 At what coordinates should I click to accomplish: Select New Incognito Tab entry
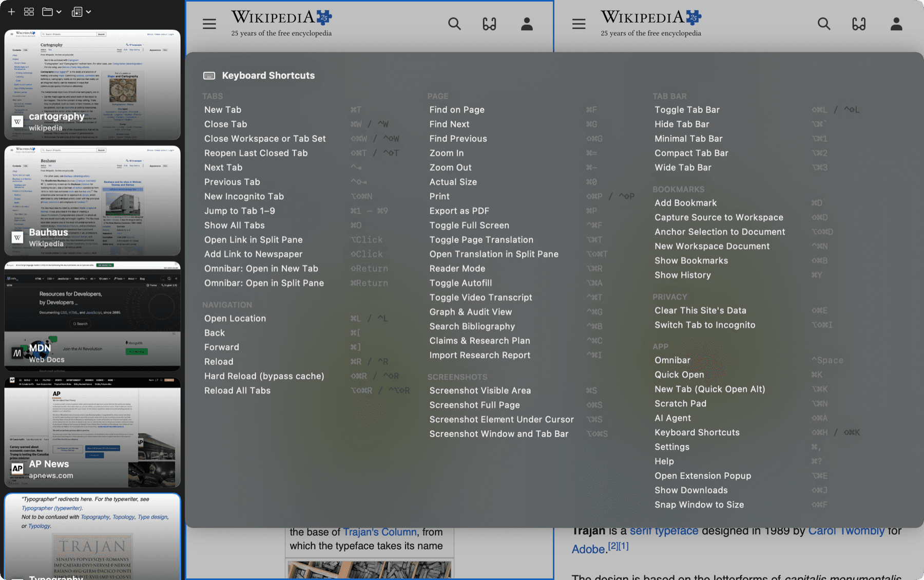306,196
